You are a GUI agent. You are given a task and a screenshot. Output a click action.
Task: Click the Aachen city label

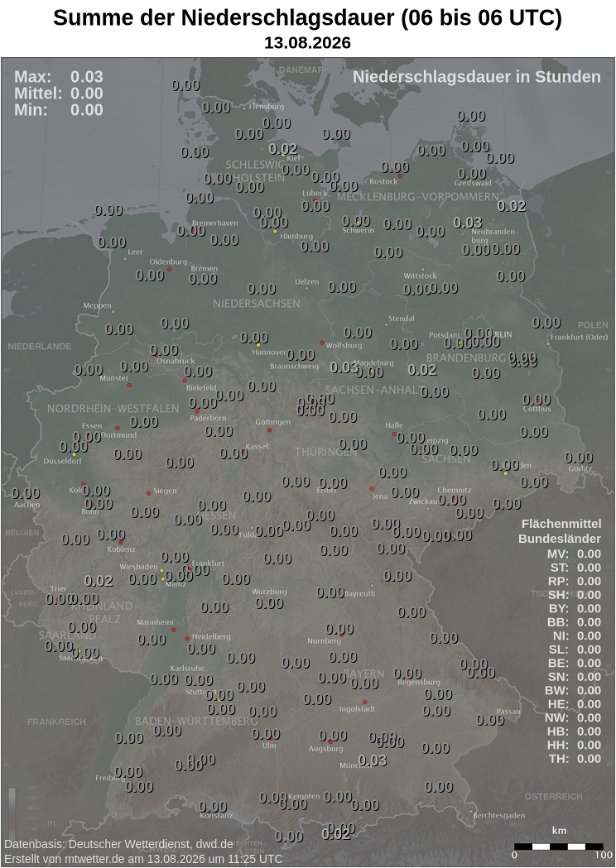(x=26, y=505)
